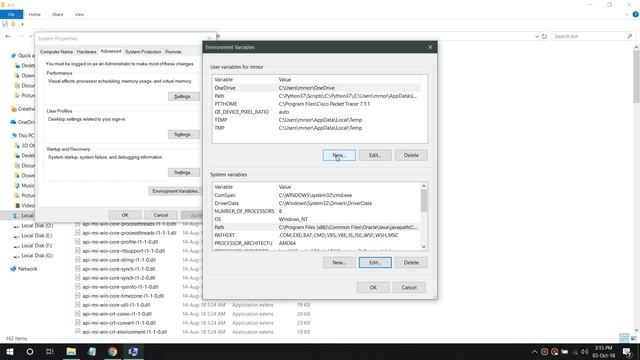The width and height of the screenshot is (640, 360).
Task: Select the system Path variable row
Action: coord(316,227)
